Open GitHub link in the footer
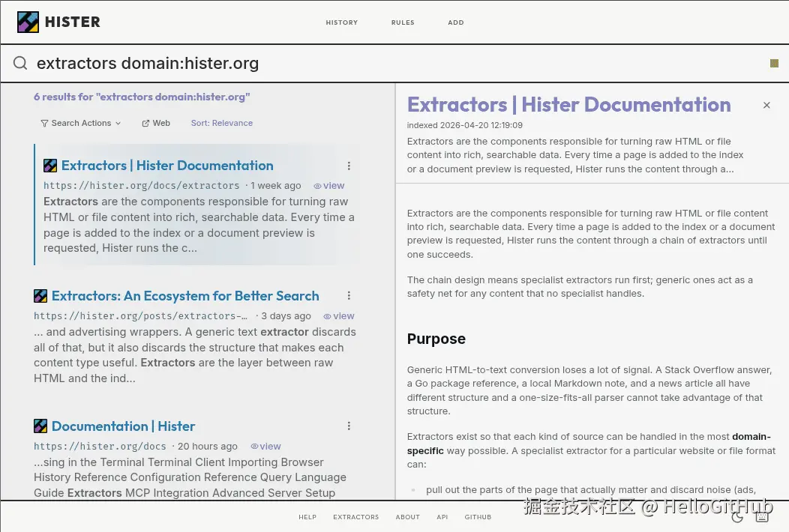Viewport: 789px width, 532px height. pyautogui.click(x=478, y=517)
